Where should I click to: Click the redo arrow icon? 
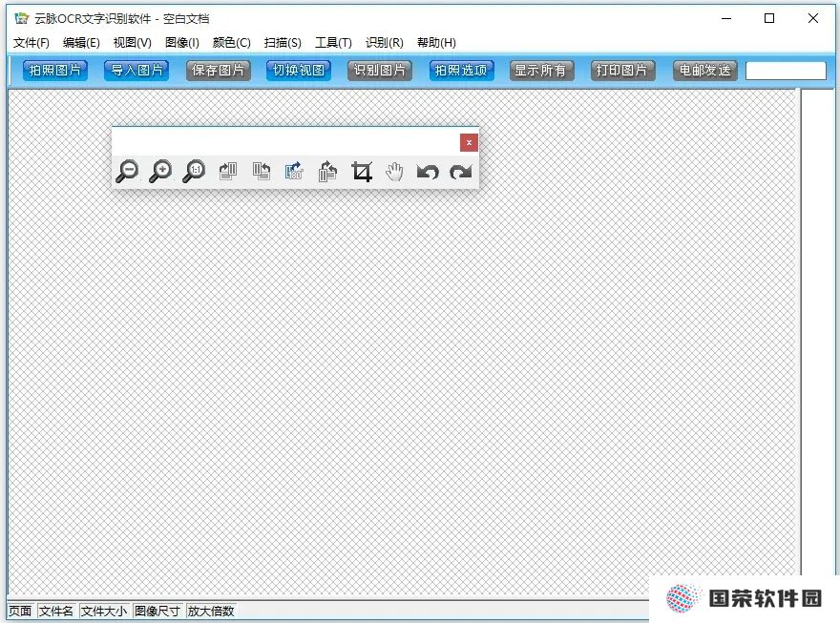(461, 172)
